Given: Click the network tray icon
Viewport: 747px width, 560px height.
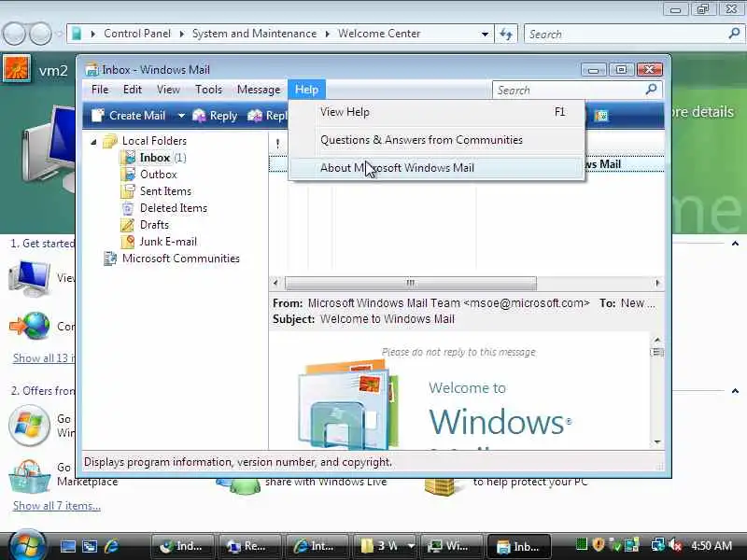Looking at the screenshot, I should click(658, 545).
